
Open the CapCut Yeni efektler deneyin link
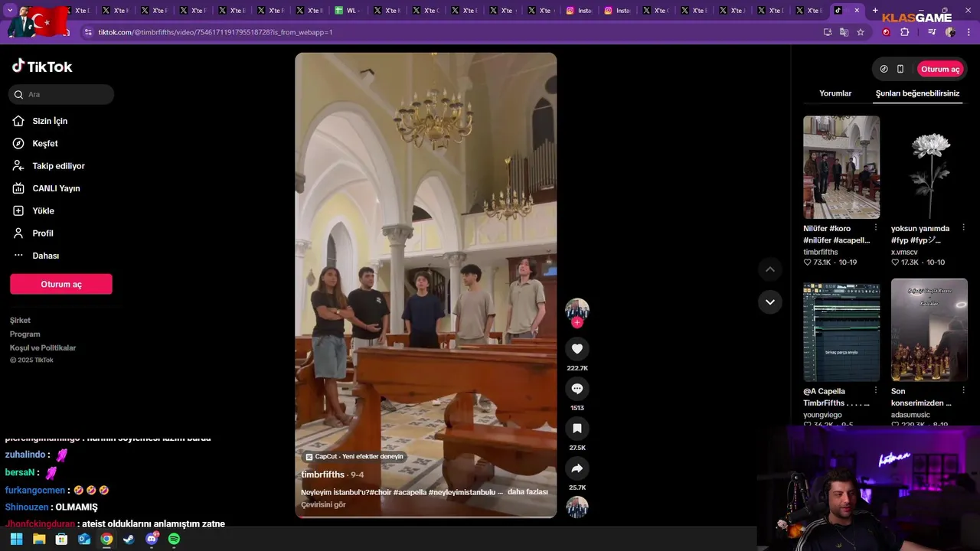coord(354,456)
